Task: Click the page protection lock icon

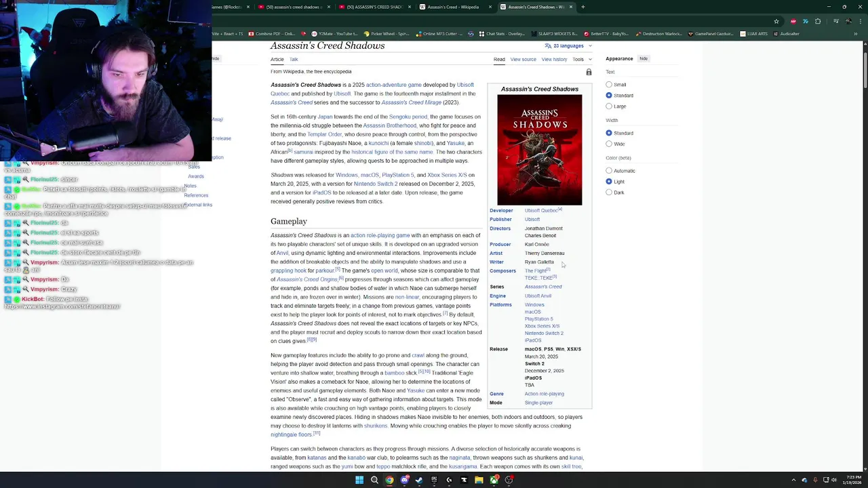Action: pyautogui.click(x=589, y=72)
